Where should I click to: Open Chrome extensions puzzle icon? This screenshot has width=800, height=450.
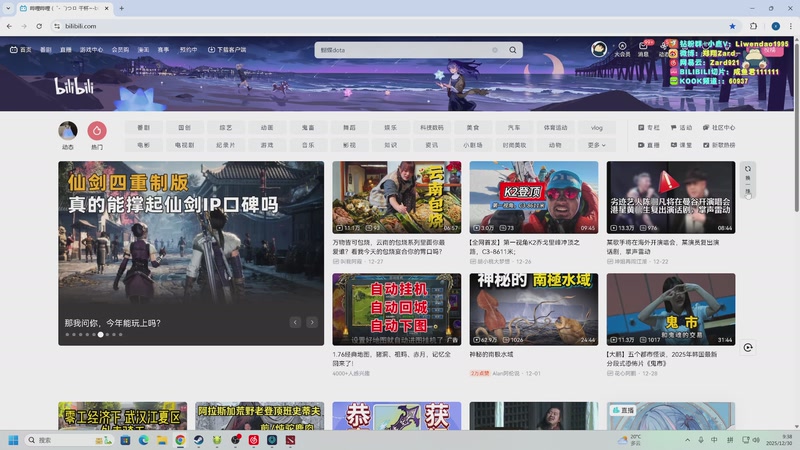click(x=754, y=26)
